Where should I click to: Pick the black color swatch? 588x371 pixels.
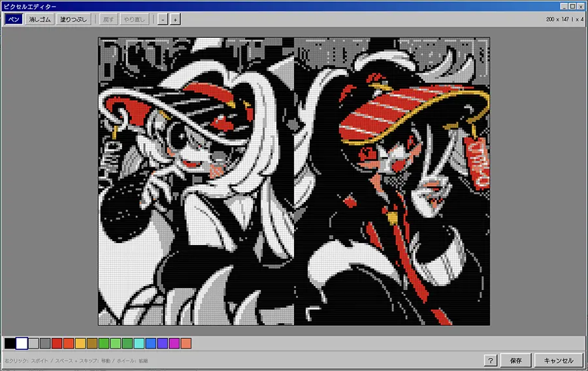click(x=10, y=344)
